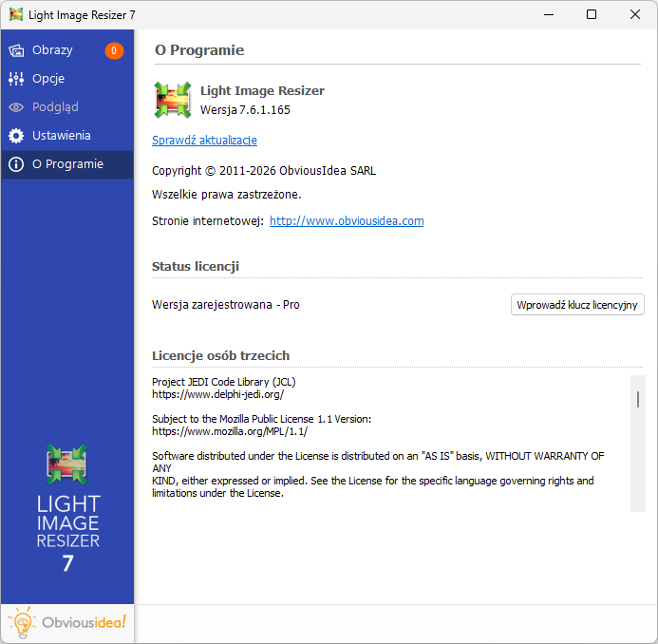This screenshot has width=658, height=644.
Task: Open Ustawienia settings page
Action: tap(67, 136)
